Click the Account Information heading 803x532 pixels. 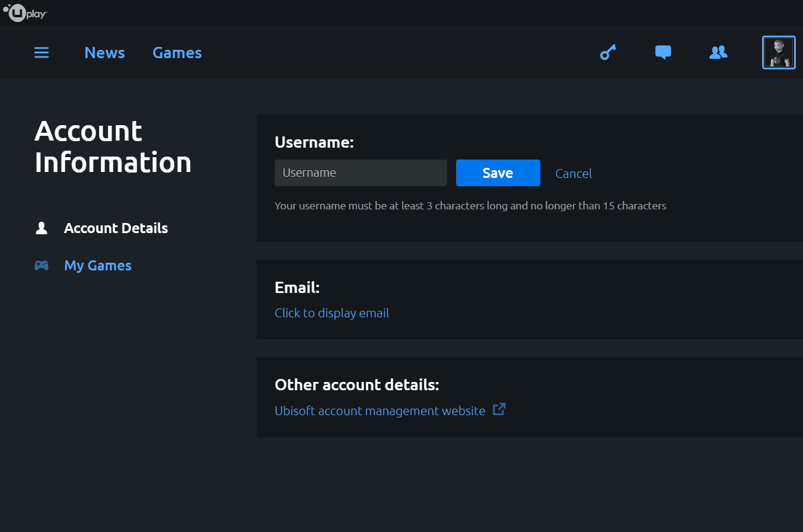tap(113, 147)
